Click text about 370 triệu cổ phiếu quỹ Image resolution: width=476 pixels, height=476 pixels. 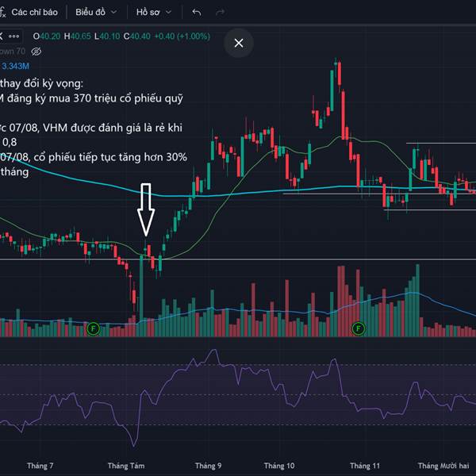[129, 98]
